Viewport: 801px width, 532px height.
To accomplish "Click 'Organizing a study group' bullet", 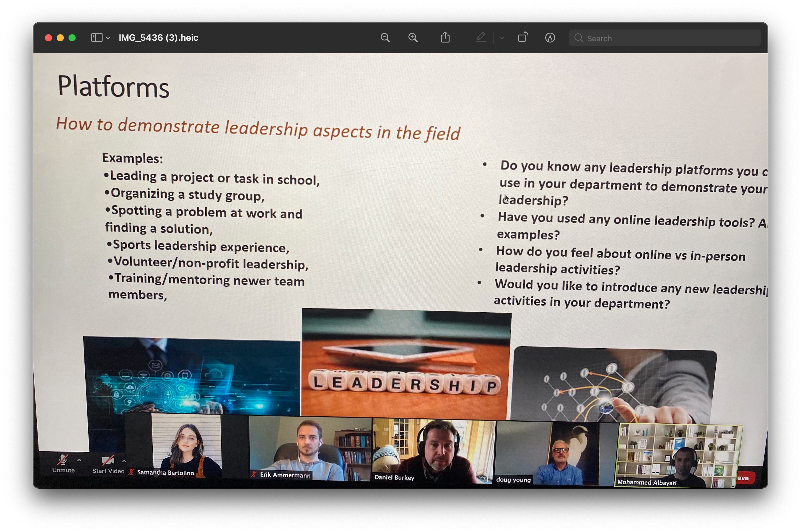I will pyautogui.click(x=185, y=195).
